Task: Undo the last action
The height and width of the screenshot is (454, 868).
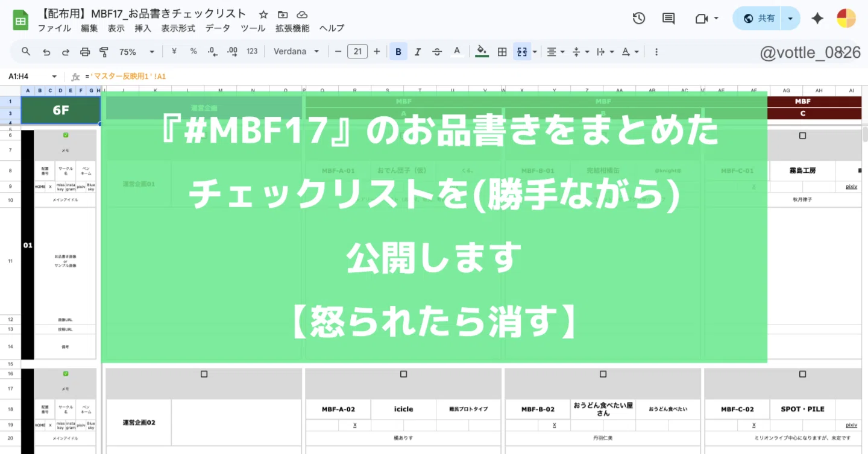Action: point(46,52)
